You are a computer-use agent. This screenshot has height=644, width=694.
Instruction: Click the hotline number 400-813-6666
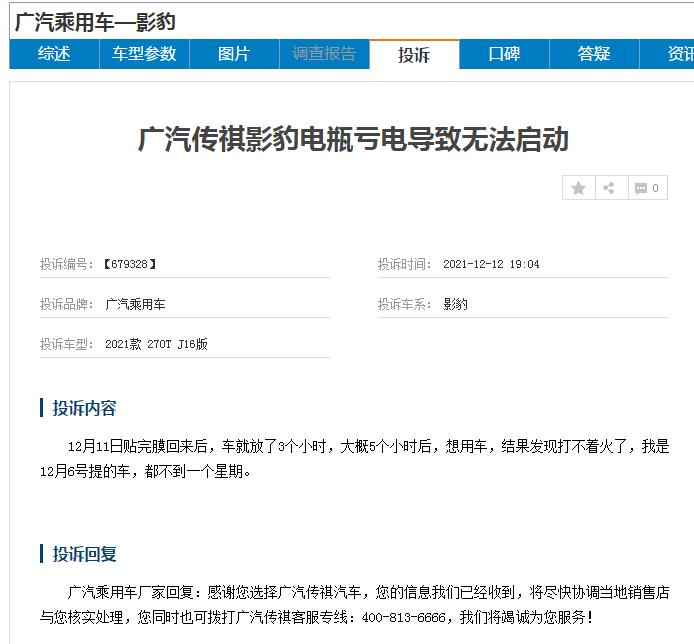point(403,617)
